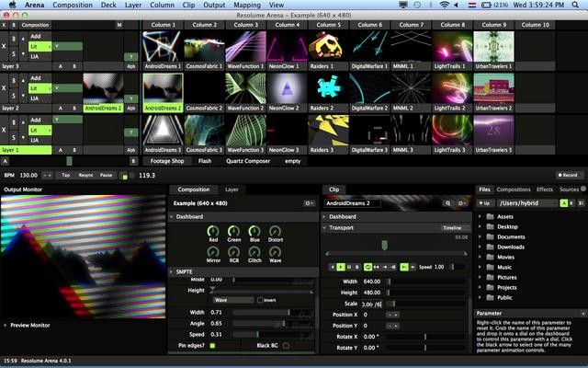588x368 pixels.
Task: Launch all clips in Column 5
Action: point(329,25)
